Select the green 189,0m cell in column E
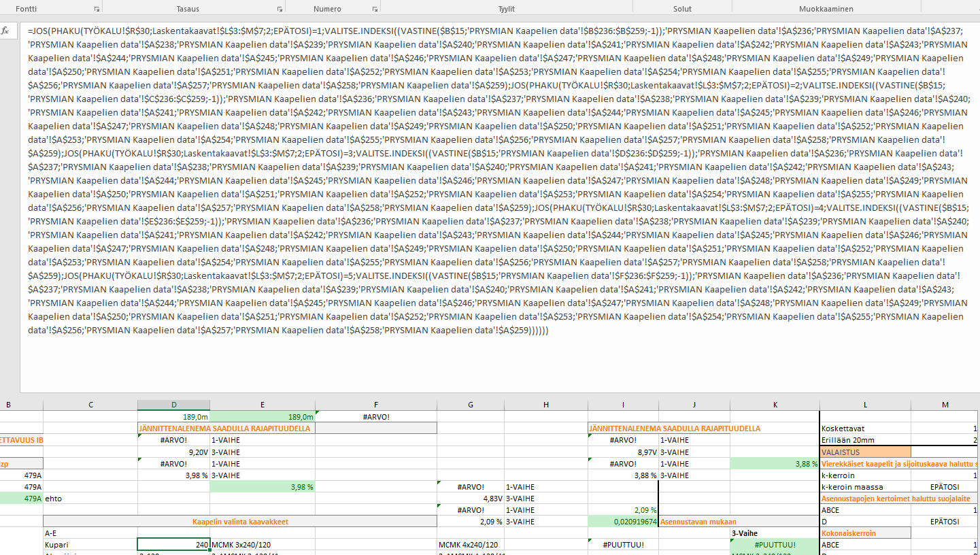Screen dimensions: 980x555 click(x=263, y=417)
